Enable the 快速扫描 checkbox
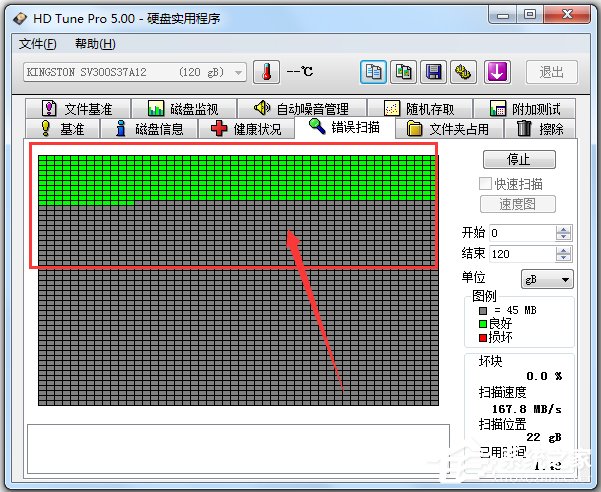 tap(486, 184)
